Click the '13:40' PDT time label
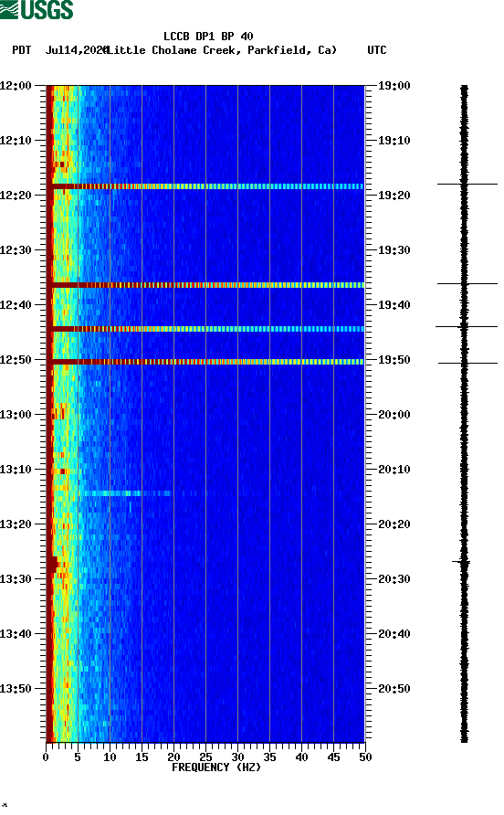The width and height of the screenshot is (504, 815). click(16, 633)
